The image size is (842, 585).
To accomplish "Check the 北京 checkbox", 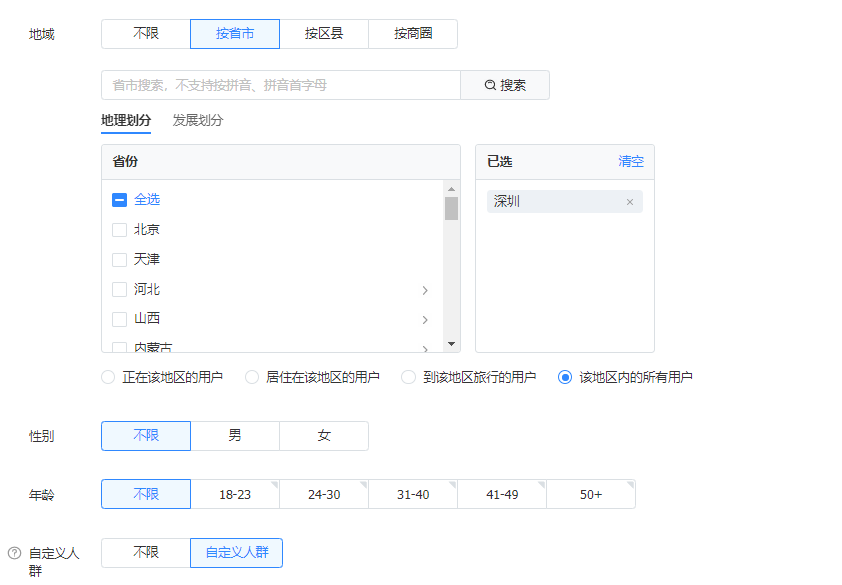I will [119, 230].
